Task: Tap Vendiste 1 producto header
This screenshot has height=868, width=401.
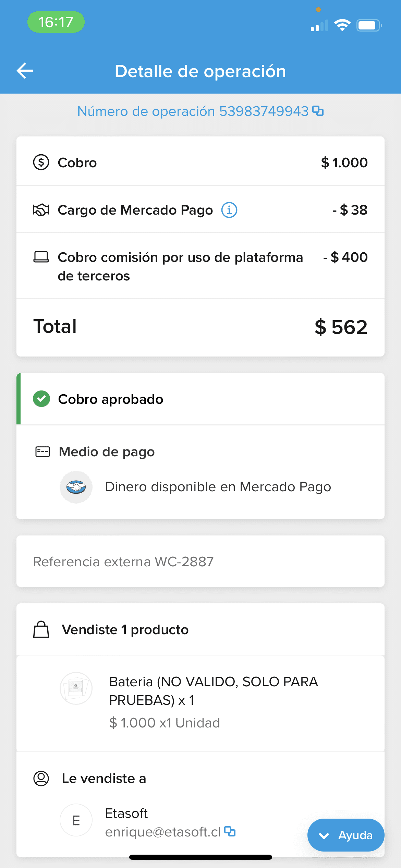Action: pyautogui.click(x=125, y=630)
